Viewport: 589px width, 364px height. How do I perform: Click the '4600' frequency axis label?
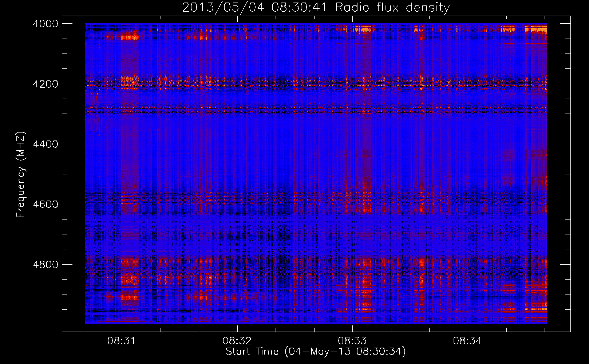coord(46,204)
